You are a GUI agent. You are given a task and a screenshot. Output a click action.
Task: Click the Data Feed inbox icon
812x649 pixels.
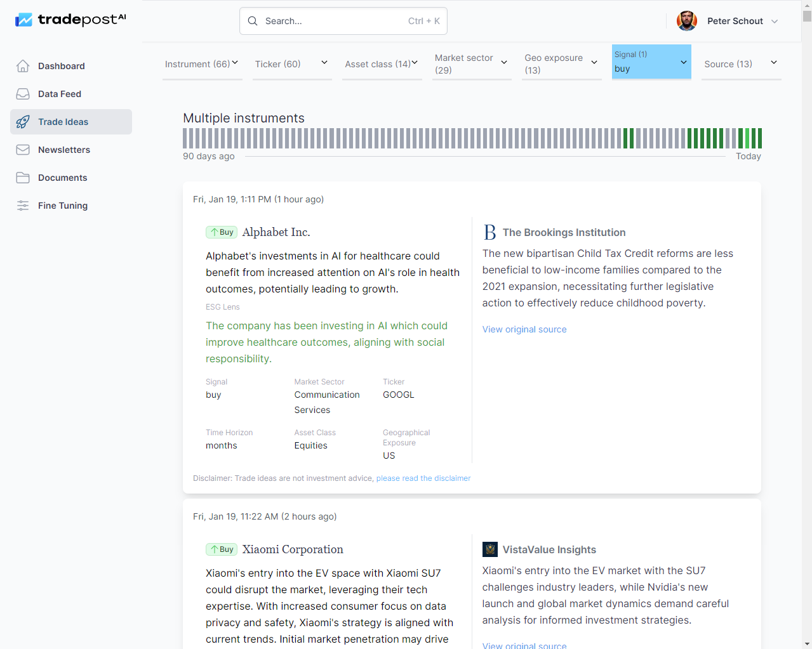click(23, 94)
